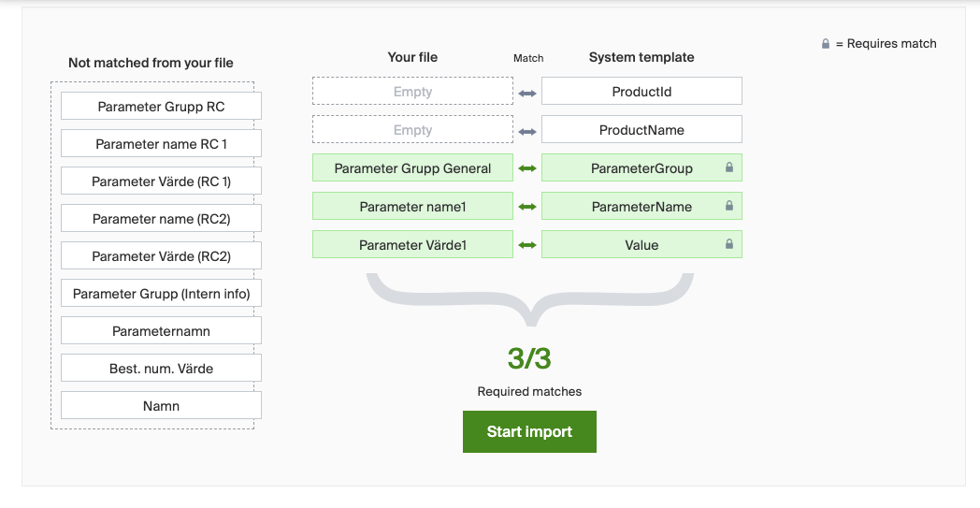Click the matched Parameter Grupp General field
The width and height of the screenshot is (980, 508).
point(412,168)
